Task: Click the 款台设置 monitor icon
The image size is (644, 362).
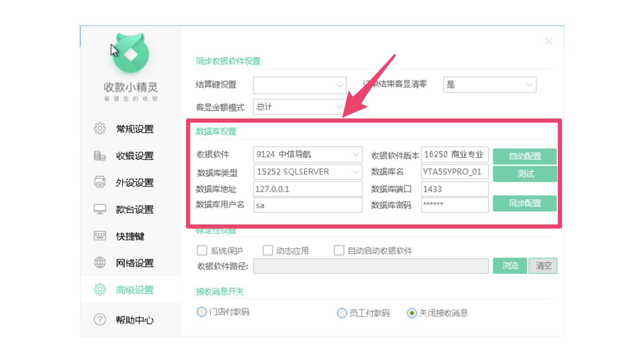Action: click(x=100, y=209)
